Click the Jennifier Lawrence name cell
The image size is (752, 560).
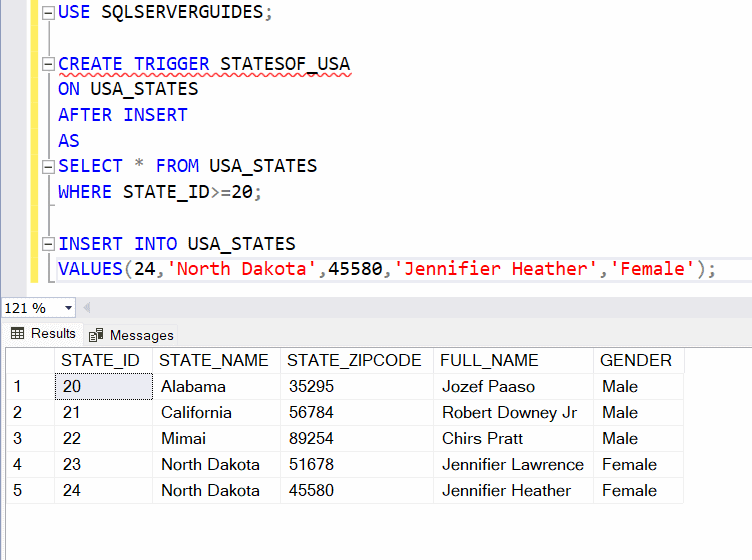513,464
